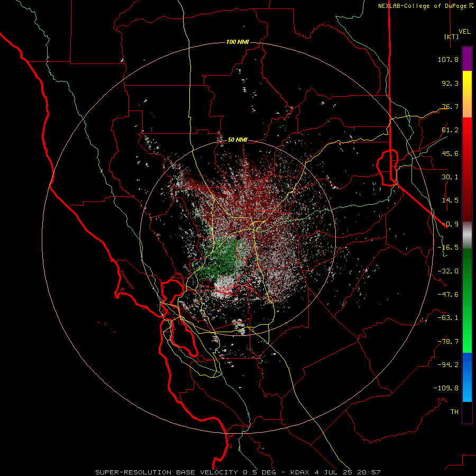Click the 92.3 velocity label
Image resolution: width=476 pixels, height=476 pixels.
click(450, 83)
